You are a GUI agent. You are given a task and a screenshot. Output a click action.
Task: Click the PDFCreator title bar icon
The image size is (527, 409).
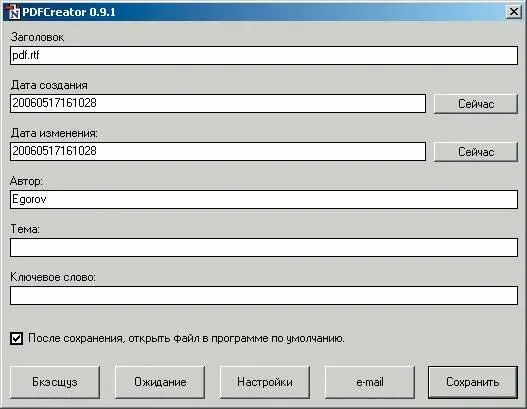coord(13,12)
